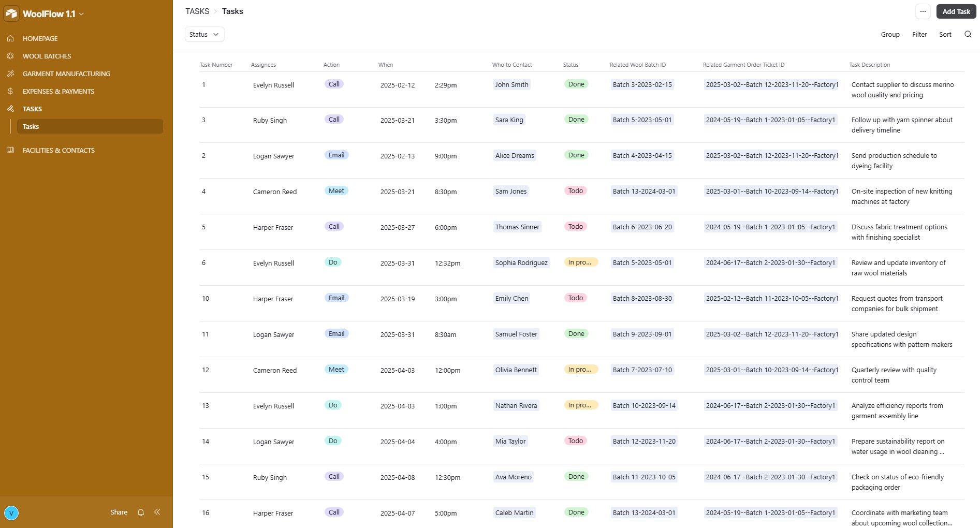The width and height of the screenshot is (980, 528).
Task: Open the notifications bell
Action: point(141,512)
